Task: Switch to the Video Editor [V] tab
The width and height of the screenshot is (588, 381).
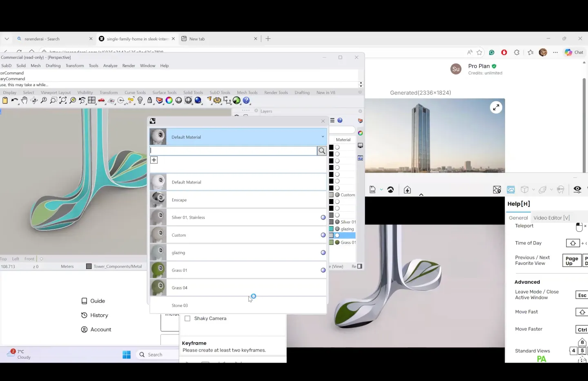Action: 551,218
